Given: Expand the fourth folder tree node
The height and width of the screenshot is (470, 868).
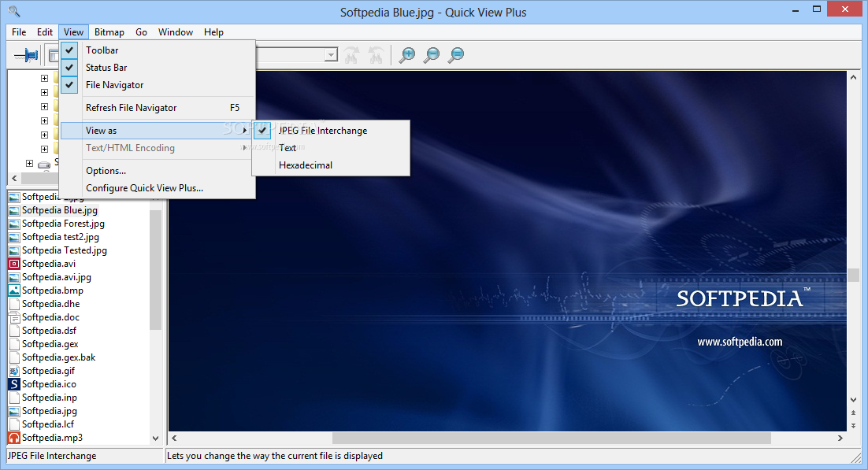Looking at the screenshot, I should coord(44,120).
